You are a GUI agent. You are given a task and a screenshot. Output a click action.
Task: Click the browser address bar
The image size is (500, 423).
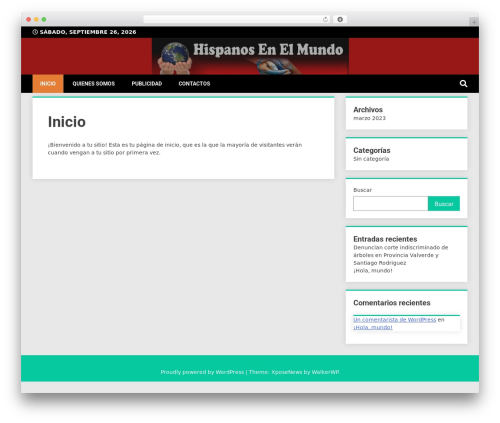tap(237, 20)
